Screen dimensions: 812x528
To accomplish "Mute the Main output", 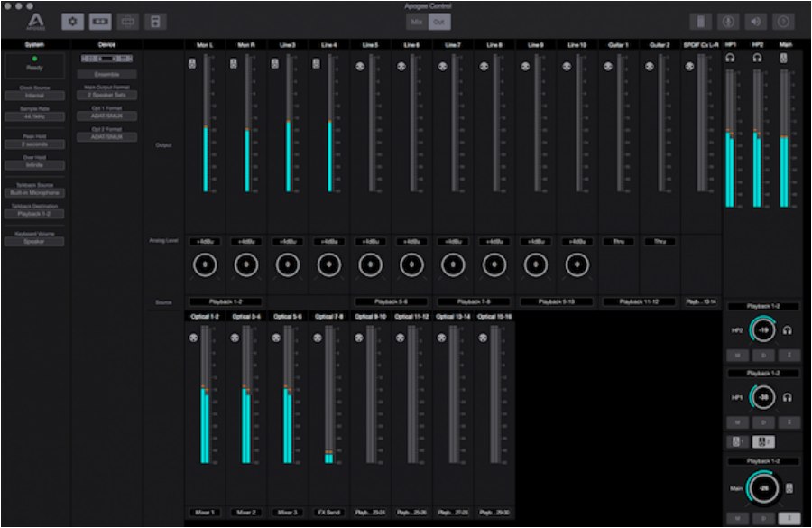I will pos(737,518).
